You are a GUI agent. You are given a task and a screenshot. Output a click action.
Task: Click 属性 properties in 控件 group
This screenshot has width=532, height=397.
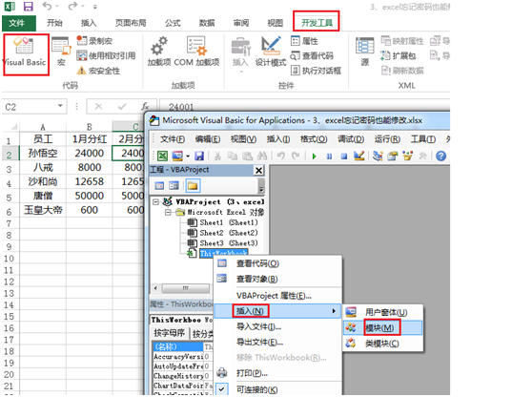point(304,41)
